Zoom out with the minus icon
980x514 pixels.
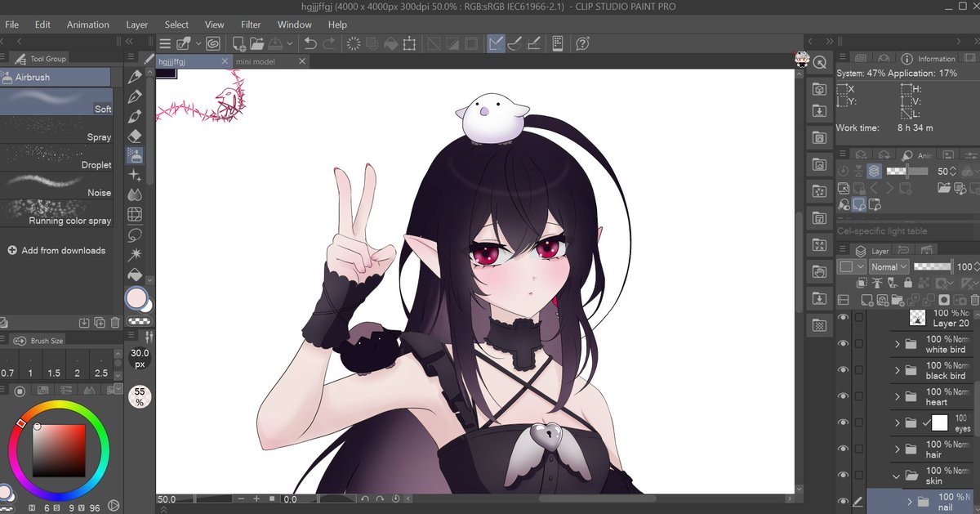click(x=241, y=498)
